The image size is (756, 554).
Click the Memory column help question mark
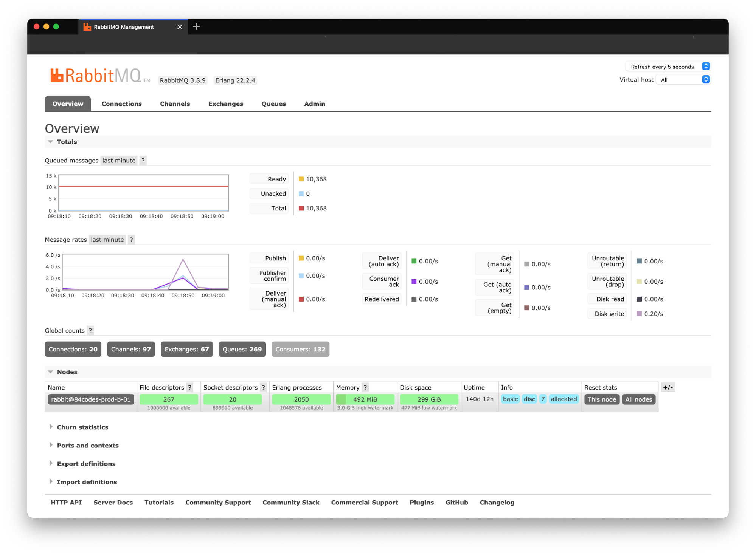click(365, 387)
